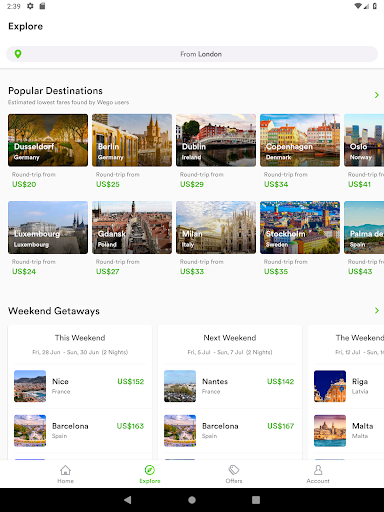The height and width of the screenshot is (512, 384).
Task: Choose the Milan Italy destination thumbnail
Action: click(x=216, y=227)
